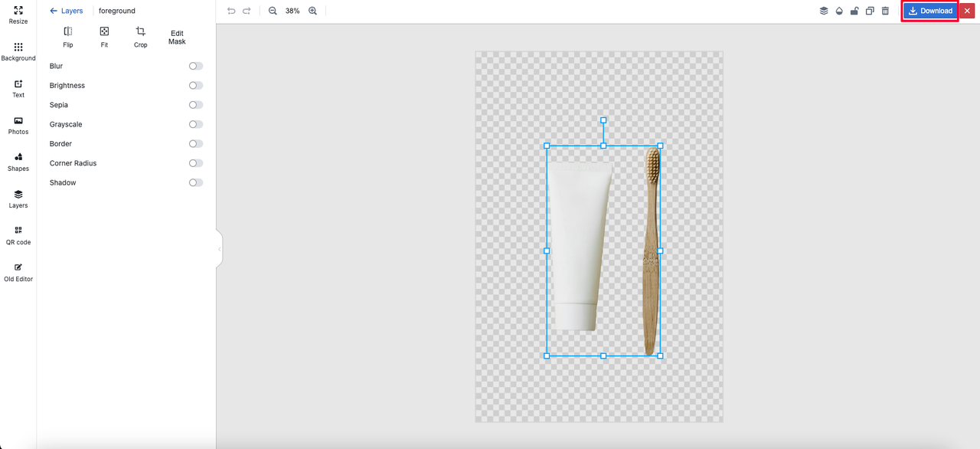
Task: Turn on Corner Radius toggle
Action: (196, 163)
